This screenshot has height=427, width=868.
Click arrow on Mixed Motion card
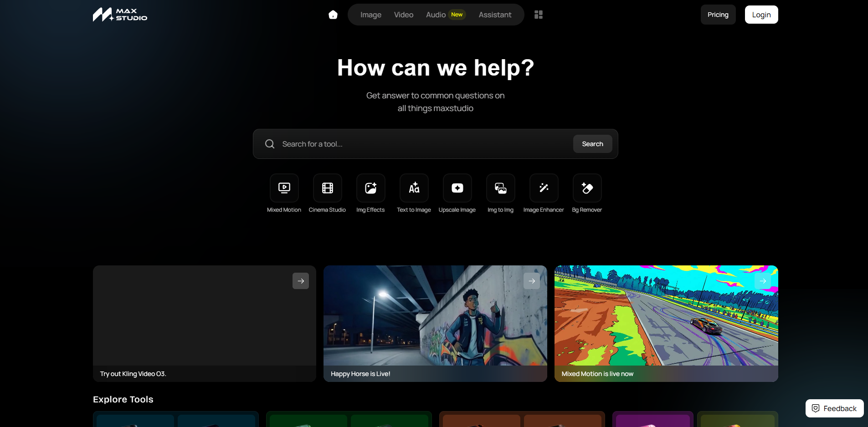click(763, 281)
